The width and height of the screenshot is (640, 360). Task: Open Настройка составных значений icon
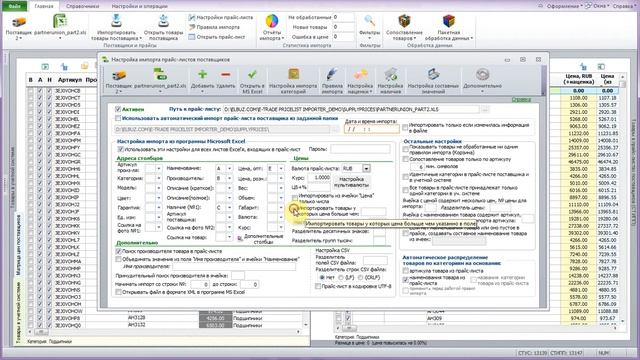(x=433, y=75)
